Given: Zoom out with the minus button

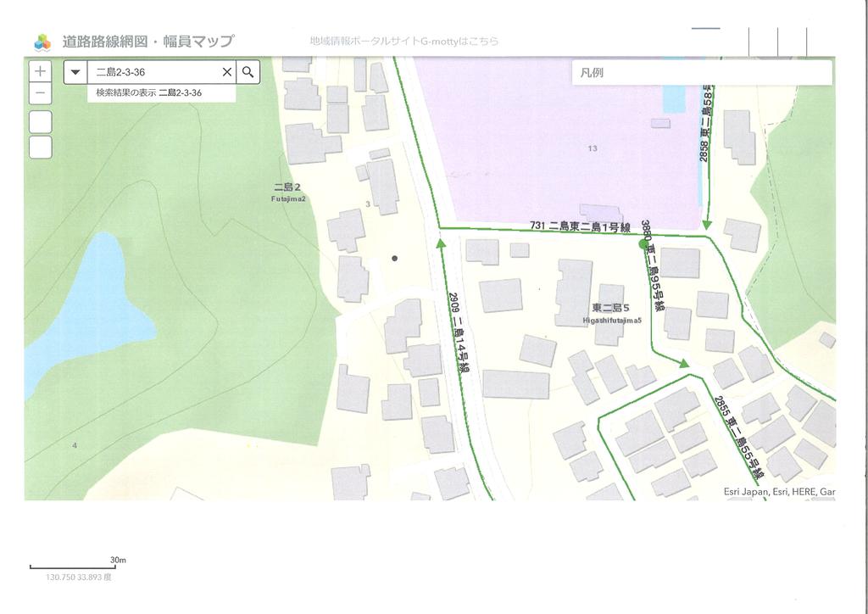Looking at the screenshot, I should point(40,93).
